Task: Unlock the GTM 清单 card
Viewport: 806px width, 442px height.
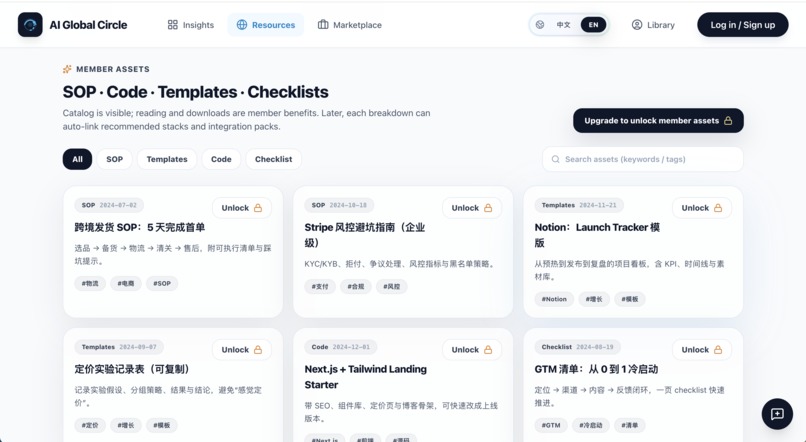Action: click(x=702, y=349)
